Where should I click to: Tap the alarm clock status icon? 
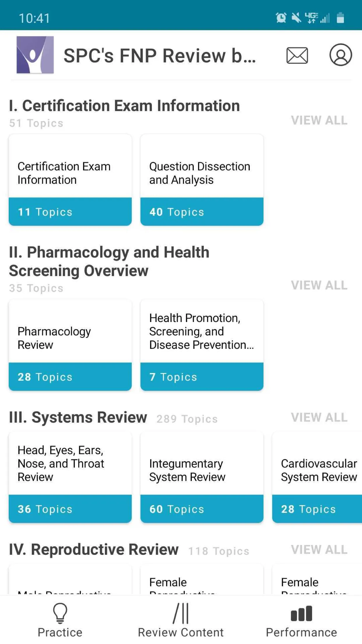pos(281,18)
